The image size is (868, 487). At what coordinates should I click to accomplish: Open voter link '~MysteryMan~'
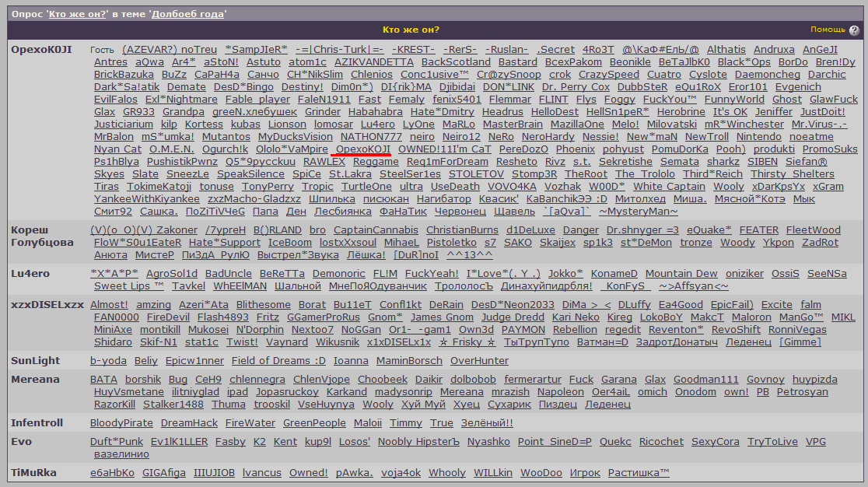tap(639, 212)
